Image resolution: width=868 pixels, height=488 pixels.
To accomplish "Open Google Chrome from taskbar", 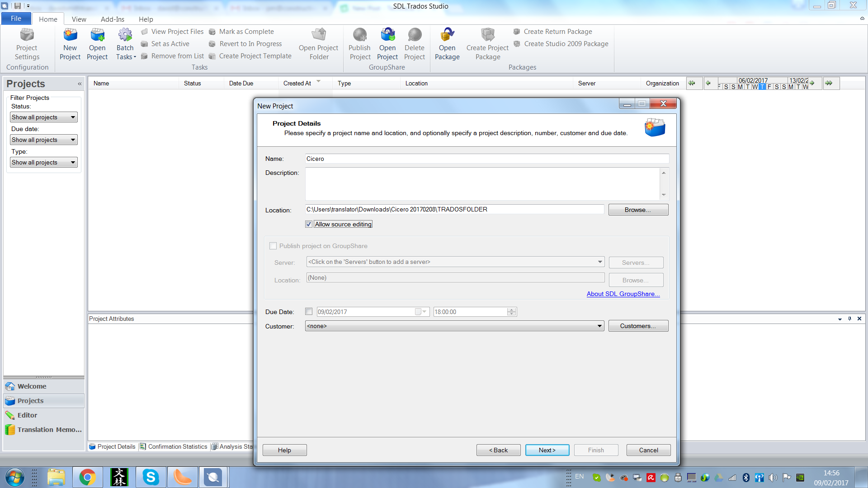I will click(x=87, y=477).
